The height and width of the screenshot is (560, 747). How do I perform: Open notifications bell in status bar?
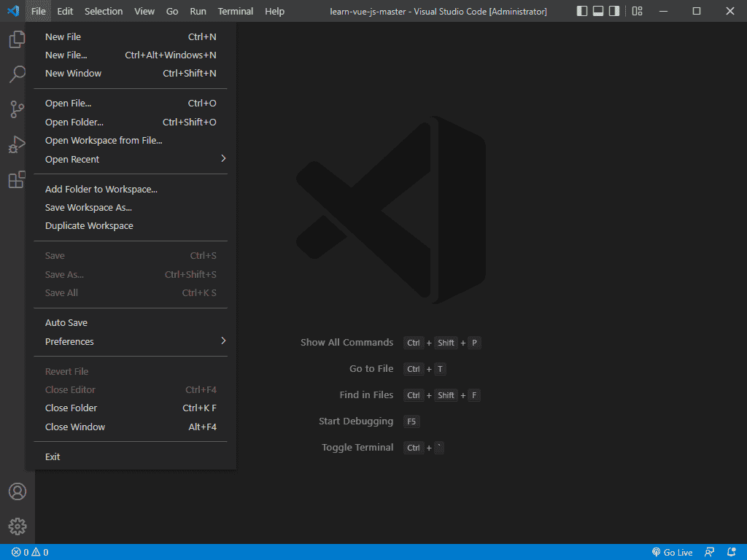(x=731, y=552)
